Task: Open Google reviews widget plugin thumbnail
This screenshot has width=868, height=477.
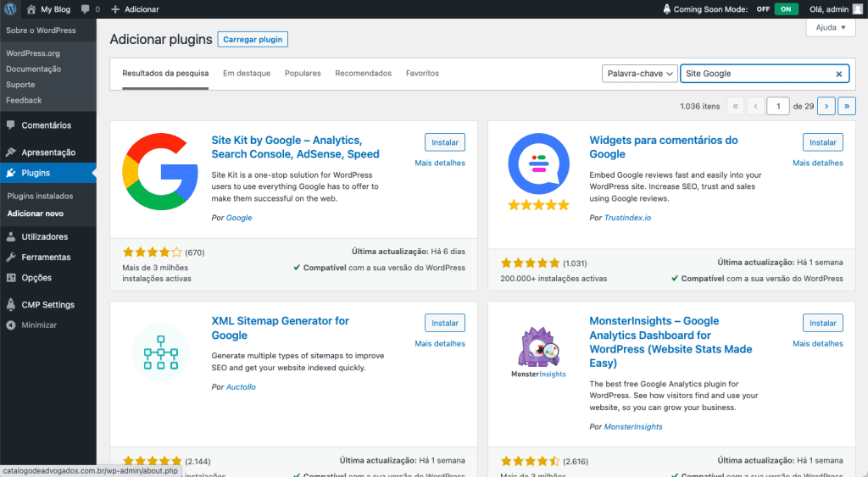Action: coord(538,171)
